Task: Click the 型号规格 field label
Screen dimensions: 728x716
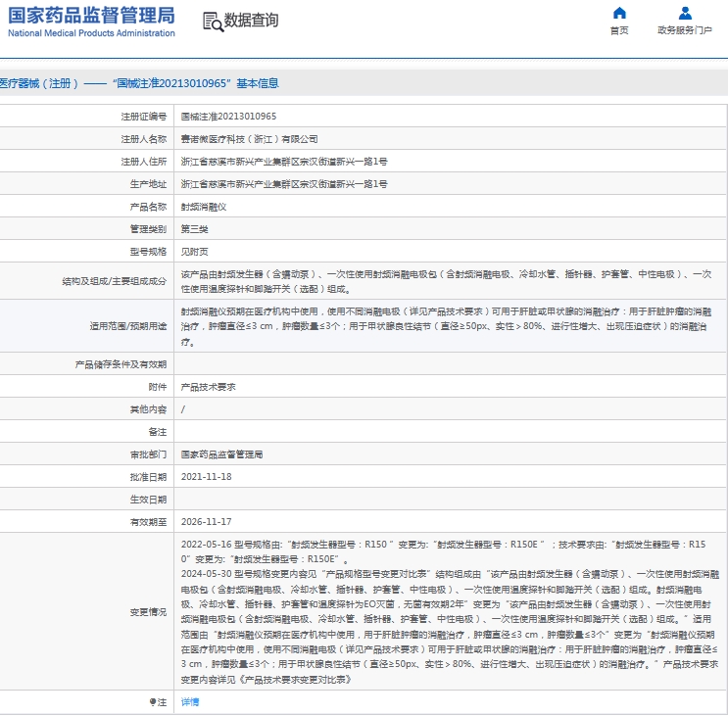Action: tap(148, 252)
